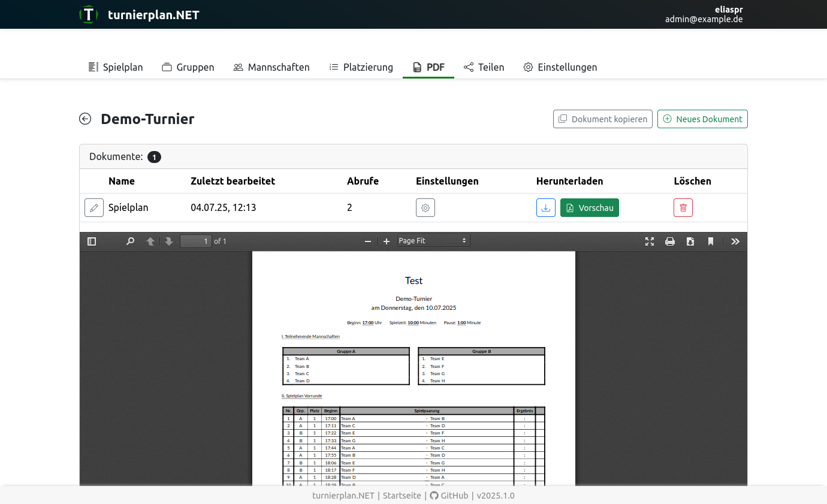Click the date 04.07.25, 12:13

(x=224, y=208)
